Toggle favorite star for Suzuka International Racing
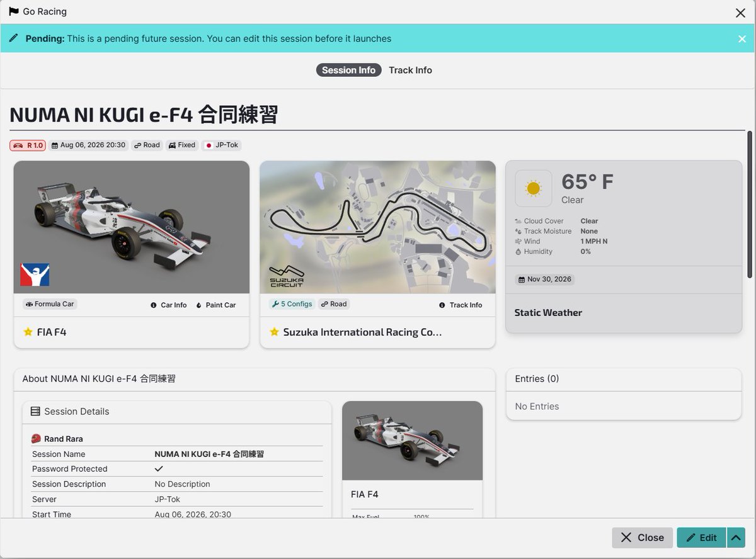 274,332
